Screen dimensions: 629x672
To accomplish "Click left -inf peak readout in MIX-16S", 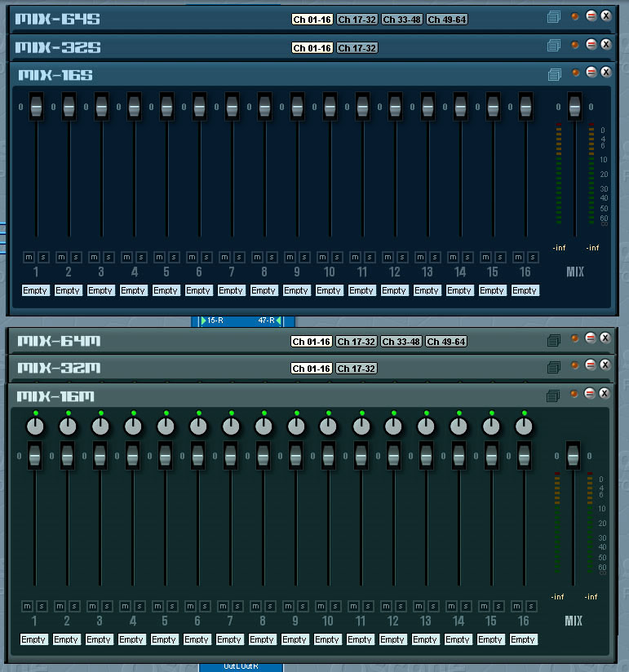I will 559,248.
